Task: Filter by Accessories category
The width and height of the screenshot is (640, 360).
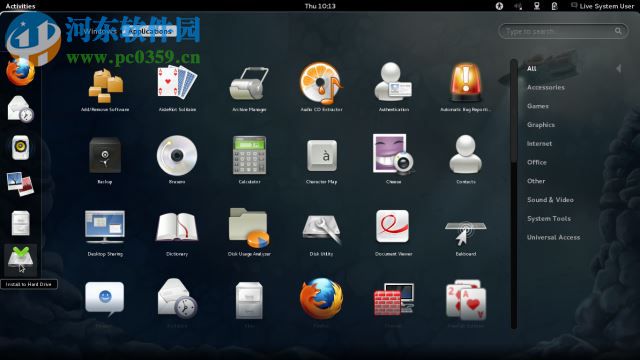Action: click(546, 87)
